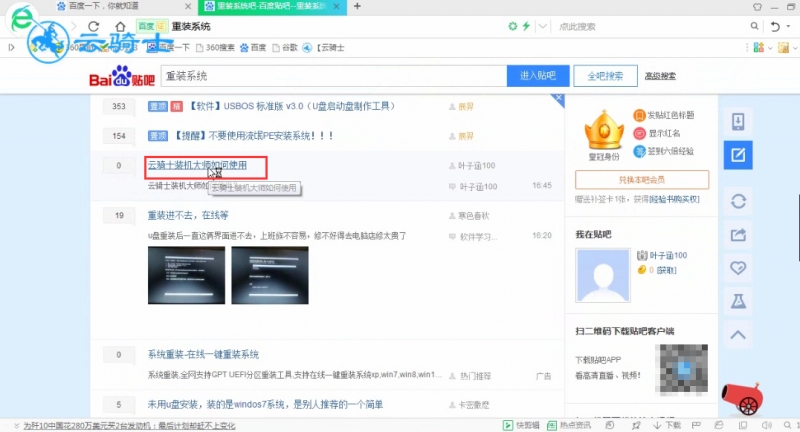Close the blue corner banner with X
This screenshot has height=432, width=800.
(x=559, y=97)
